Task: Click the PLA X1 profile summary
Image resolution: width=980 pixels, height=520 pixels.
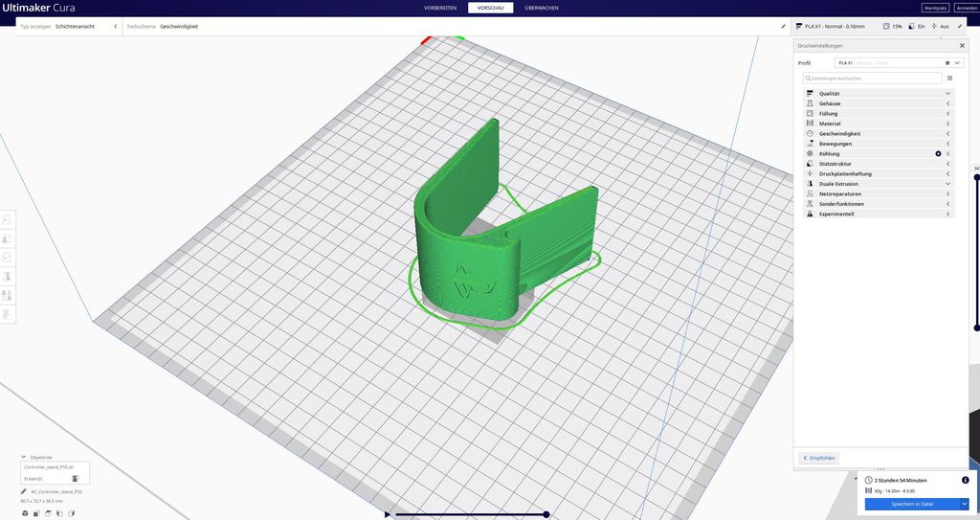Action: coord(830,26)
